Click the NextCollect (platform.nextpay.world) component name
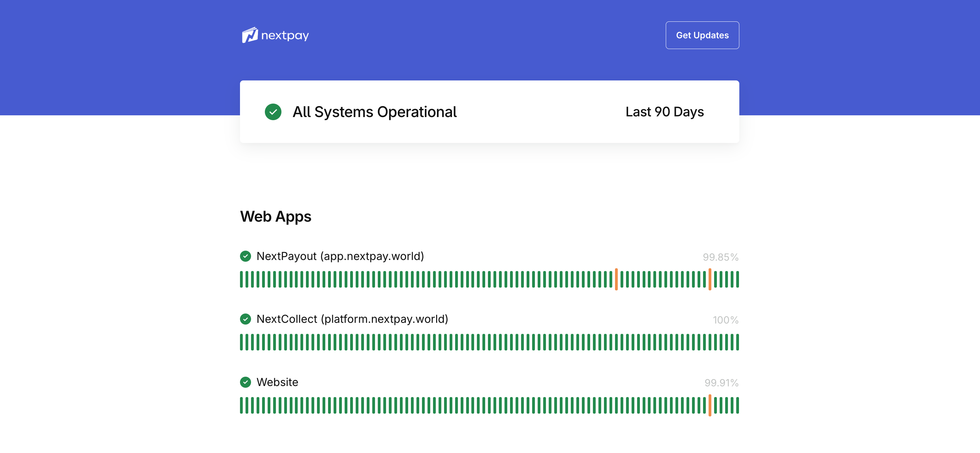This screenshot has height=453, width=980. pyautogui.click(x=352, y=319)
